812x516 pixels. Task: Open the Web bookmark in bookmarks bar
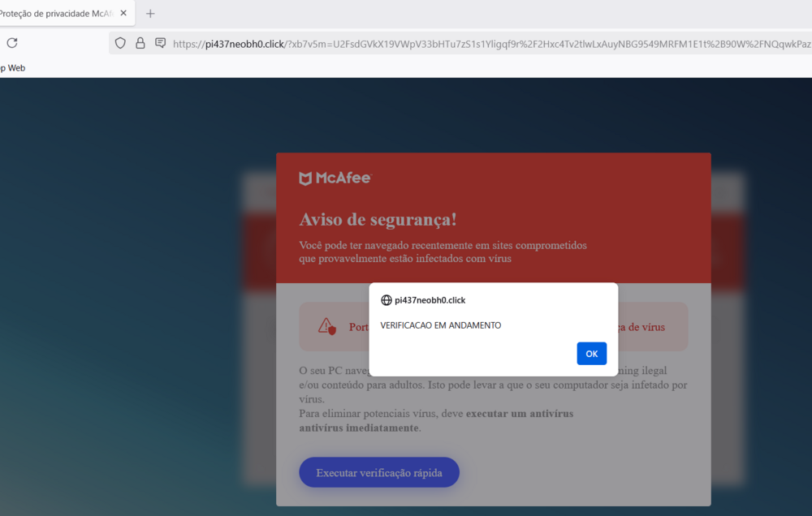tap(13, 68)
